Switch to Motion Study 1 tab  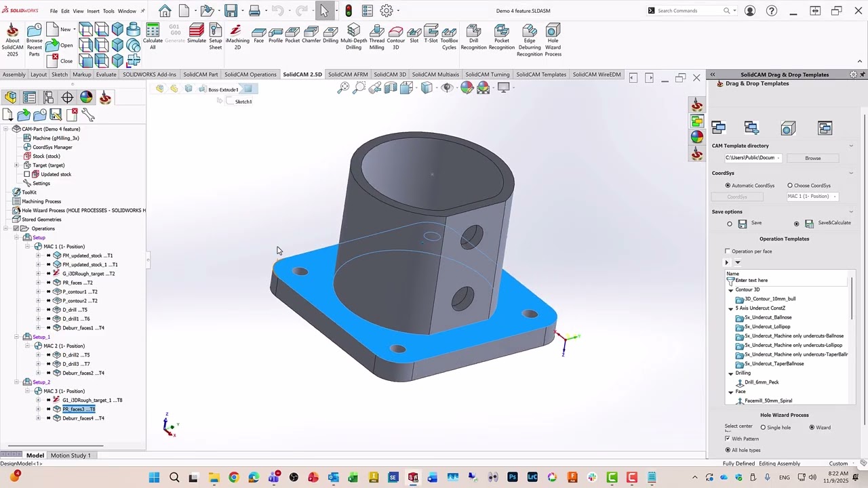coord(71,455)
